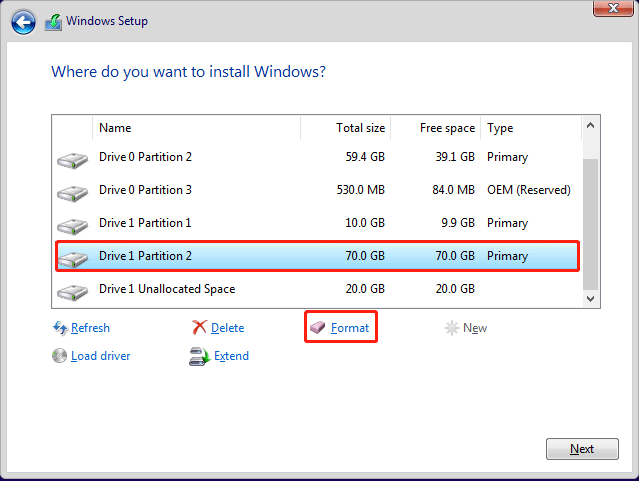The width and height of the screenshot is (639, 481).
Task: Click drive icon for Drive 0 Partition 2
Action: click(x=73, y=160)
